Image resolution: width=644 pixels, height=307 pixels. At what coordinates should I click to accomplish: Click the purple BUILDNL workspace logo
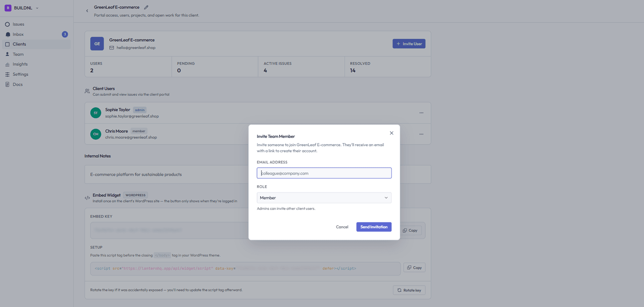8,8
